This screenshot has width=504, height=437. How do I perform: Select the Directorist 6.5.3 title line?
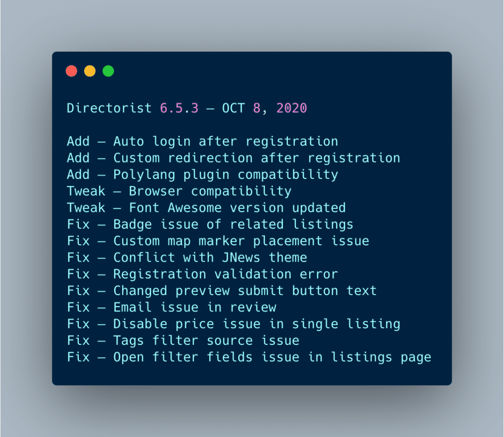(x=187, y=108)
